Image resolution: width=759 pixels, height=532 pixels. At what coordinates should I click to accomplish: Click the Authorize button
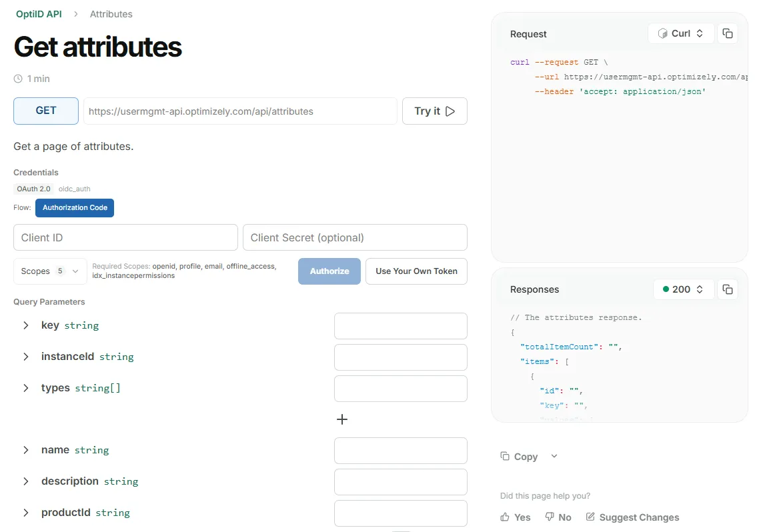tap(329, 271)
